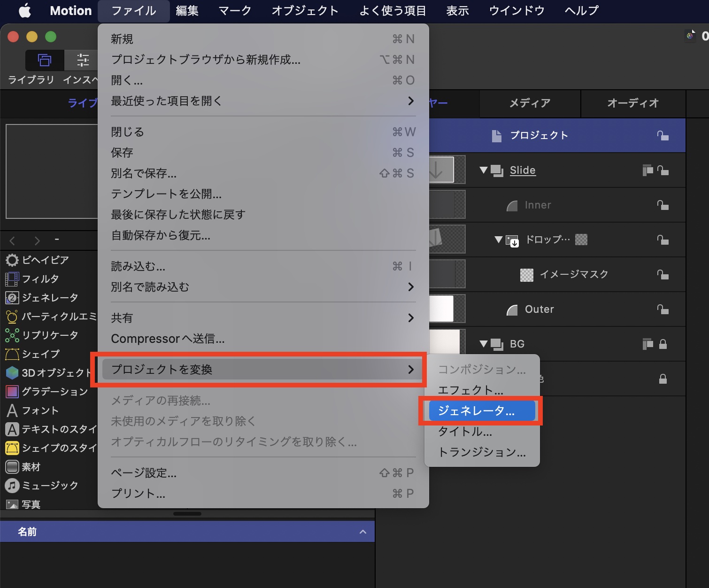Click the Outer shape layer icon
The image size is (709, 588).
pyautogui.click(x=512, y=309)
